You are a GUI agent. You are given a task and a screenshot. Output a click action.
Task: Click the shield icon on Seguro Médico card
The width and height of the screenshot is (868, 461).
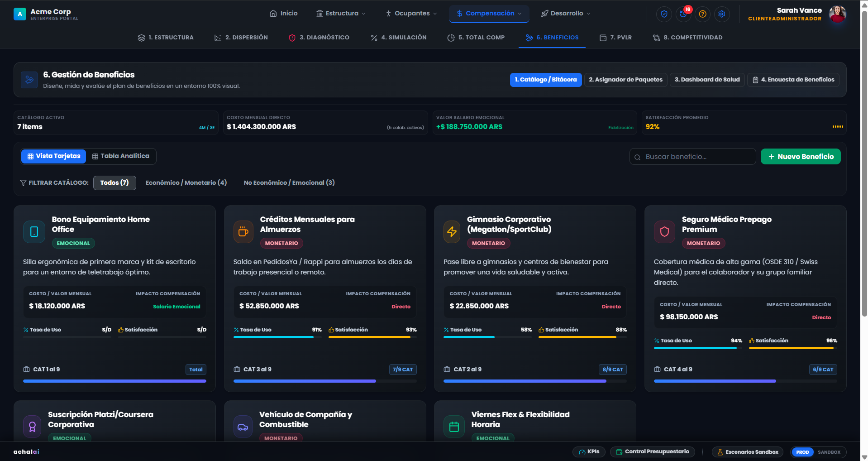[x=664, y=232]
